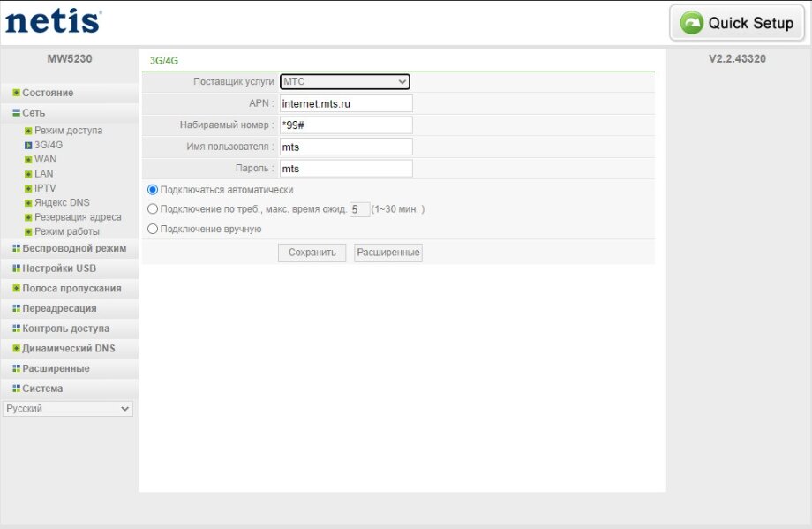
Task: Collapse the Сеть section via its icon
Action: pyautogui.click(x=17, y=113)
